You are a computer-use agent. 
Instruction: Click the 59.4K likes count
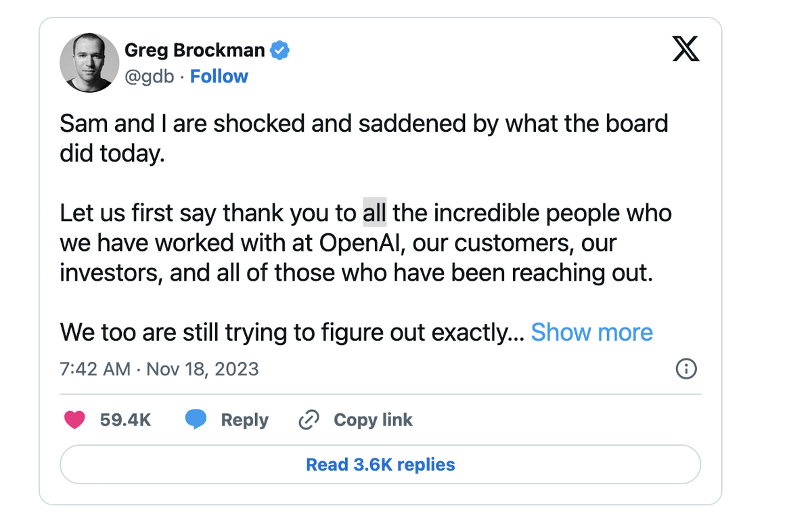125,420
